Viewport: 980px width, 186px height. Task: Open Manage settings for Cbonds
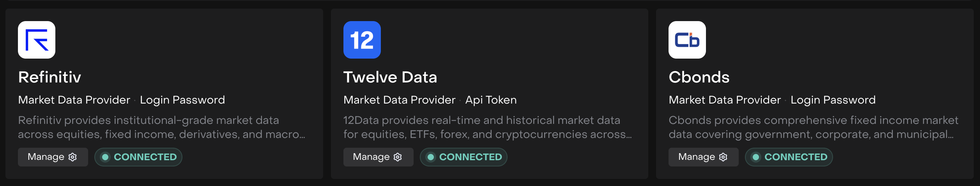(x=703, y=157)
